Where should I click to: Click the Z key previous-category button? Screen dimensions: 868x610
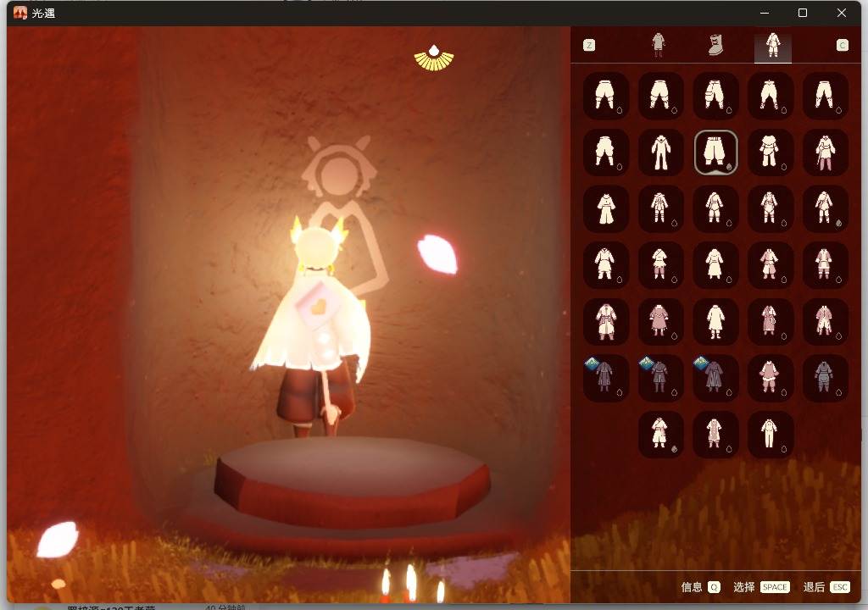pyautogui.click(x=589, y=46)
